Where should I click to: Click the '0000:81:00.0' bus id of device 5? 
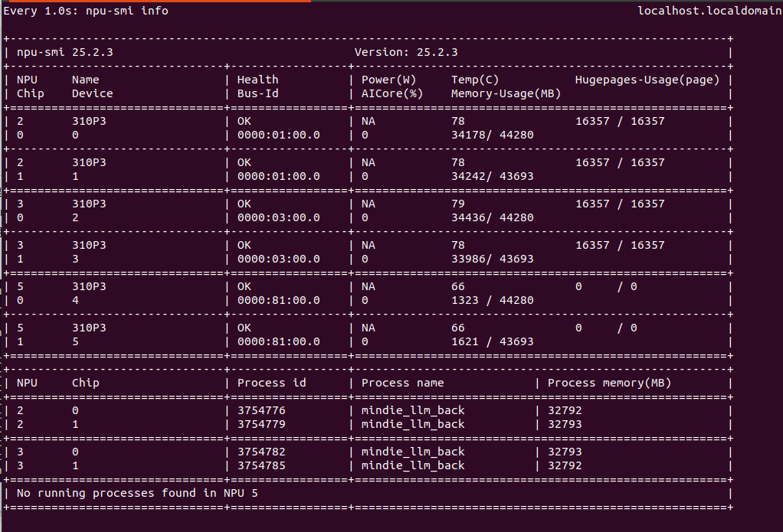[x=279, y=342]
